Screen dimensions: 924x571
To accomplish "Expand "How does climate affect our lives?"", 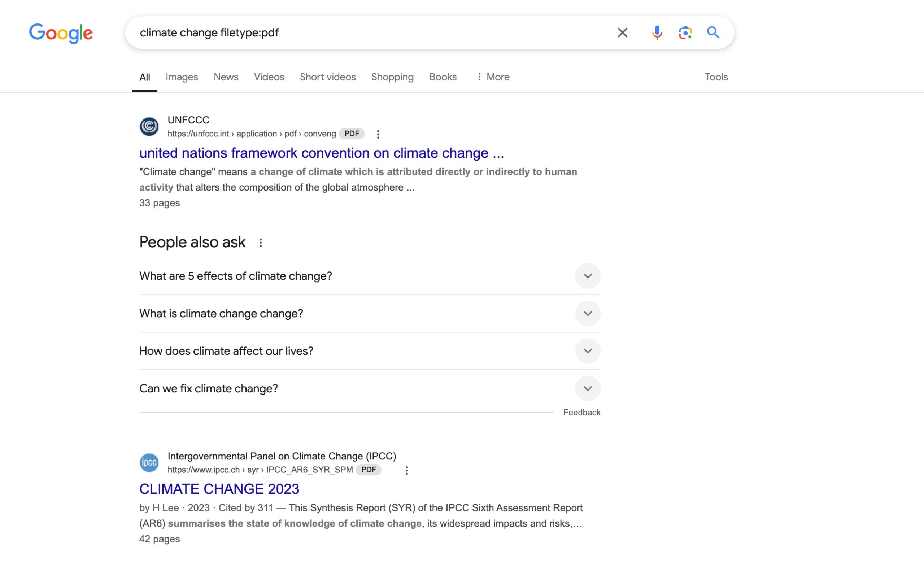I will [x=587, y=351].
